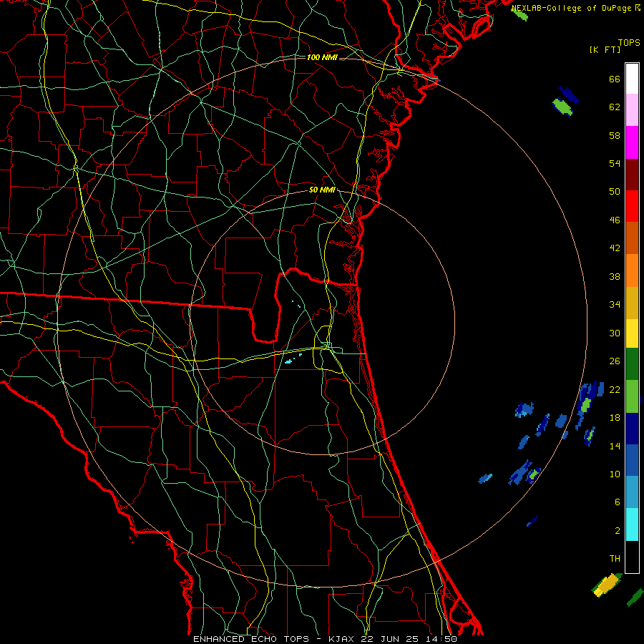
Task: Click the legend value 26
Action: click(615, 361)
